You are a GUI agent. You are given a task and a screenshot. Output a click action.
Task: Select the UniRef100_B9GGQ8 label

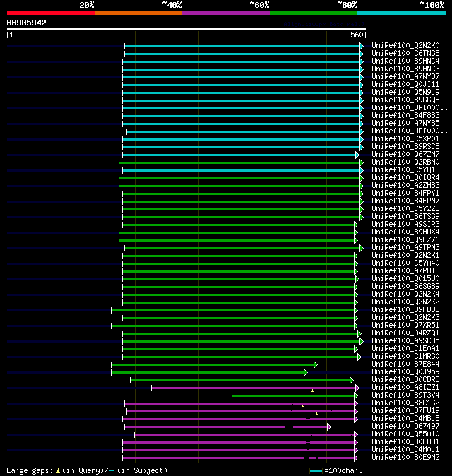pos(405,100)
